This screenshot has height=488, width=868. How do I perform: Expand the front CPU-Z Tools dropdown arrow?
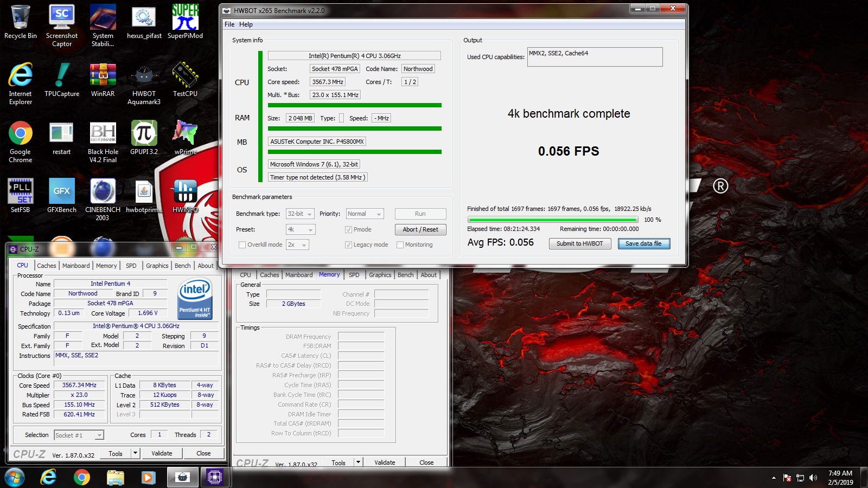click(x=135, y=453)
